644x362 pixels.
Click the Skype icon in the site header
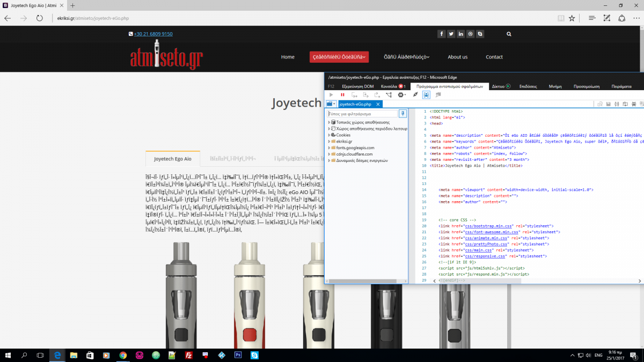point(480,34)
